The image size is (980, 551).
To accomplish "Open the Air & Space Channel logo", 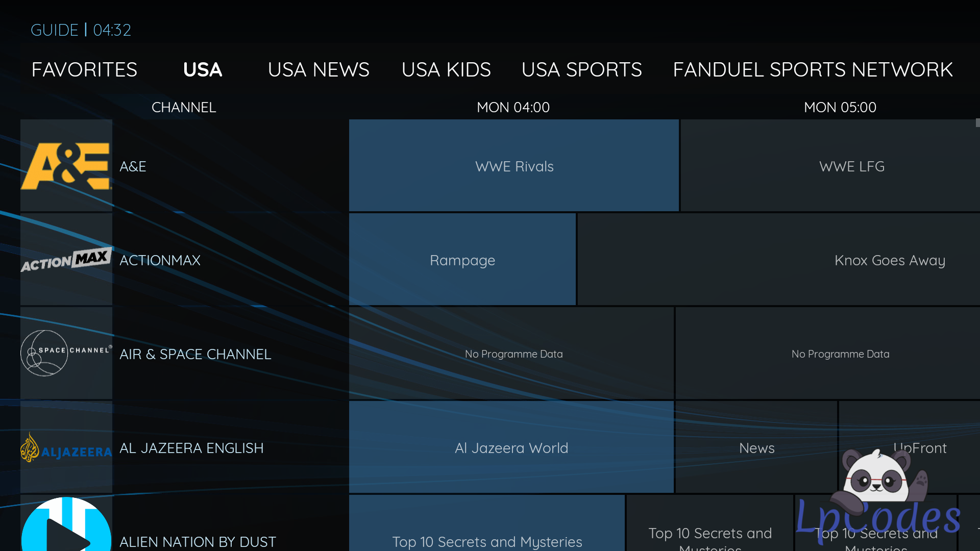I will click(66, 354).
